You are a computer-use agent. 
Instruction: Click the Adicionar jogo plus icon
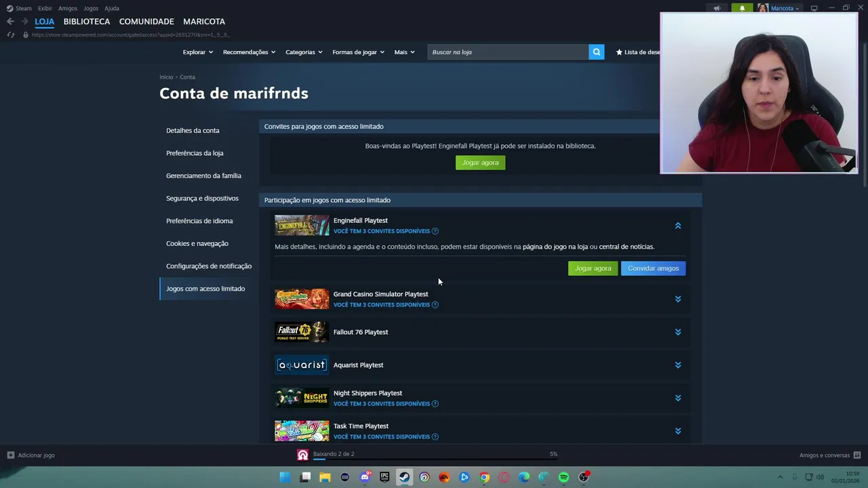[10, 455]
